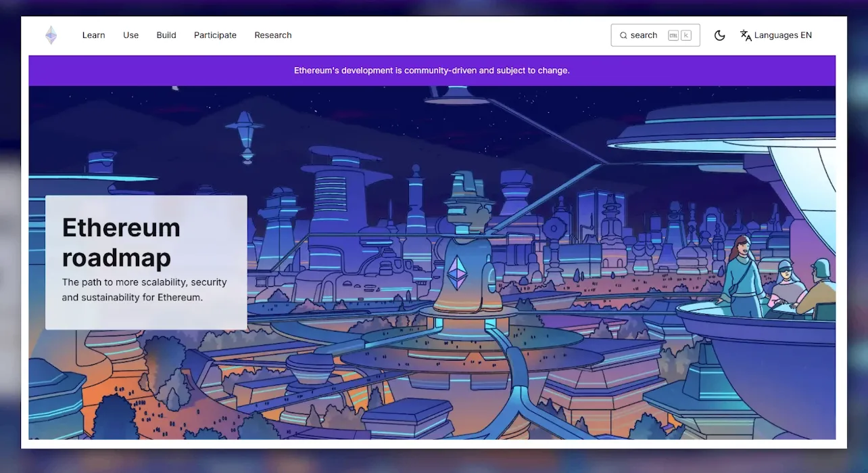Click the K shortcut key badge

coord(686,35)
